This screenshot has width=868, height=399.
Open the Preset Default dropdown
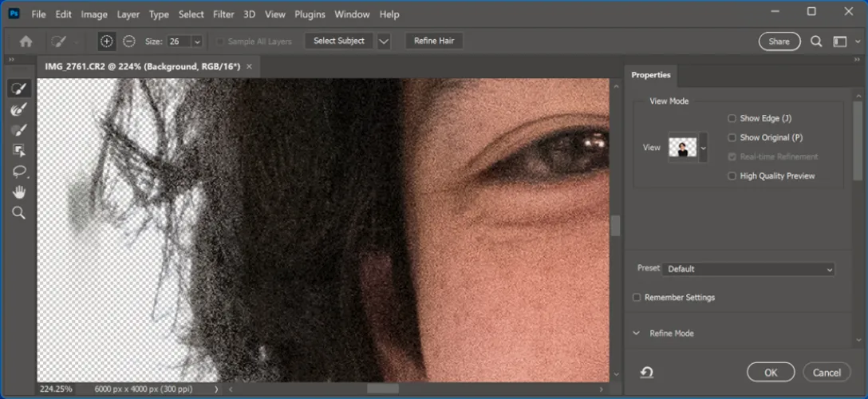tap(749, 269)
